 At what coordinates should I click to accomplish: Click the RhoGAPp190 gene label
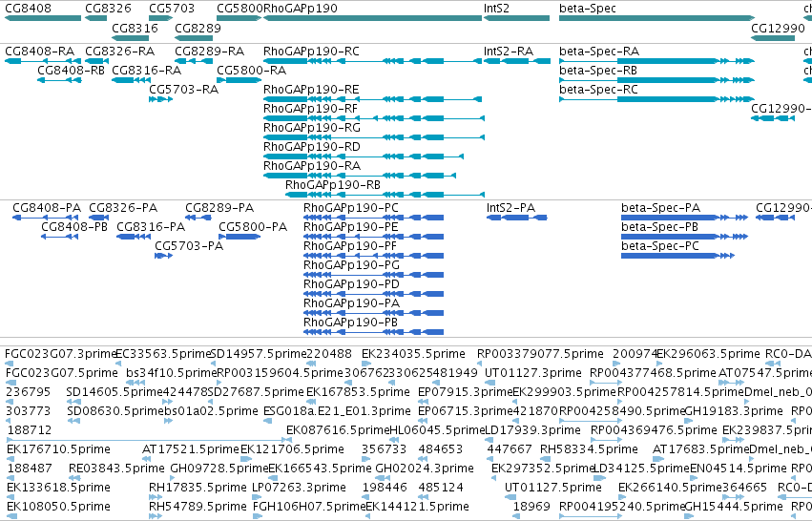[301, 9]
